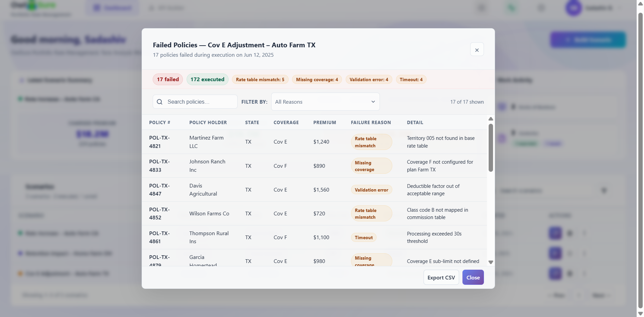Click the table scrollbar up arrow

(491, 119)
